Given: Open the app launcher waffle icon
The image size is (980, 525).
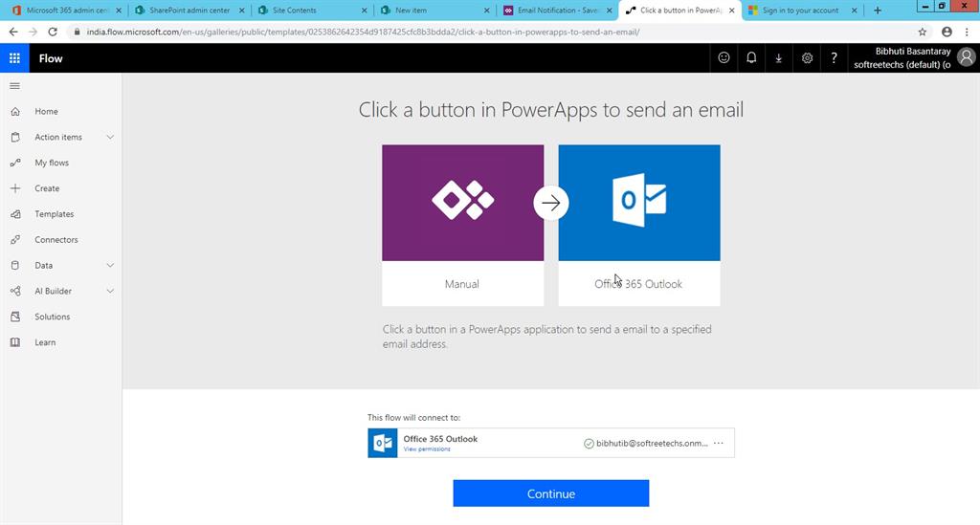Looking at the screenshot, I should coord(14,58).
